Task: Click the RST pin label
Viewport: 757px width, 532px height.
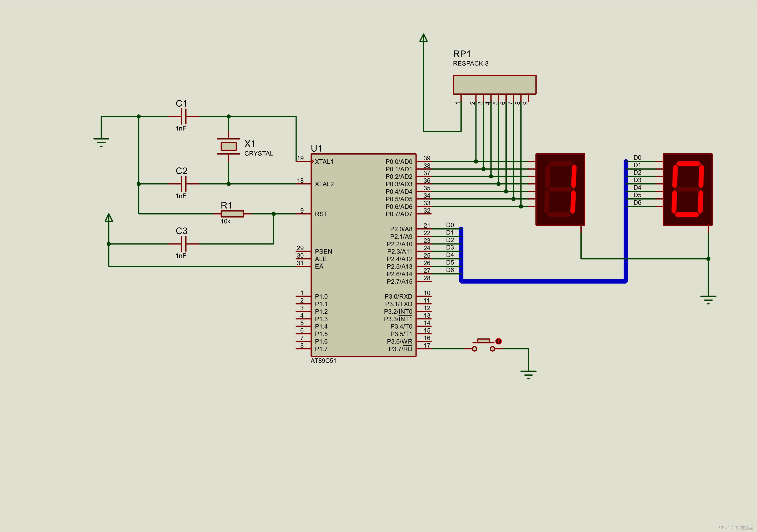Action: click(321, 214)
